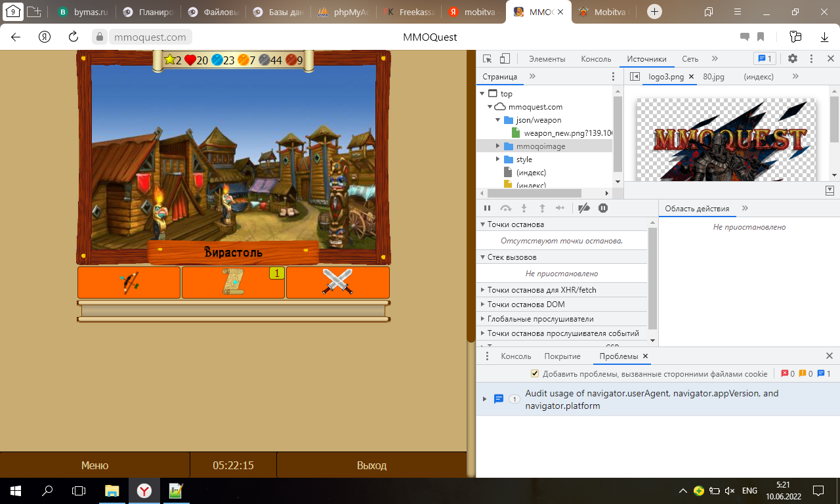Switch to the Консоль tab in top bar

tap(596, 58)
